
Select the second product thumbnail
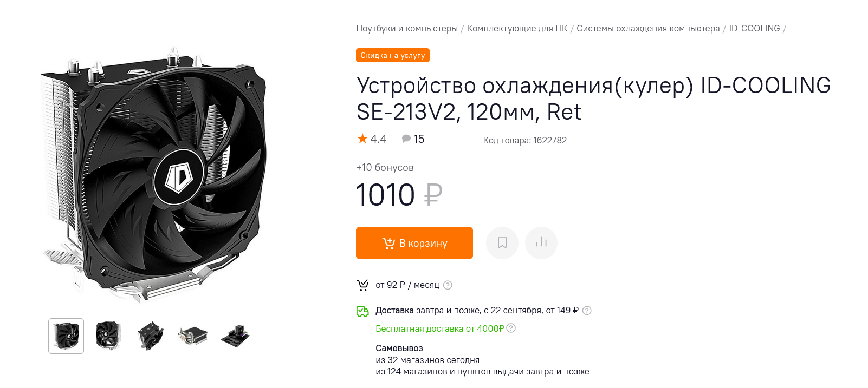(x=108, y=336)
